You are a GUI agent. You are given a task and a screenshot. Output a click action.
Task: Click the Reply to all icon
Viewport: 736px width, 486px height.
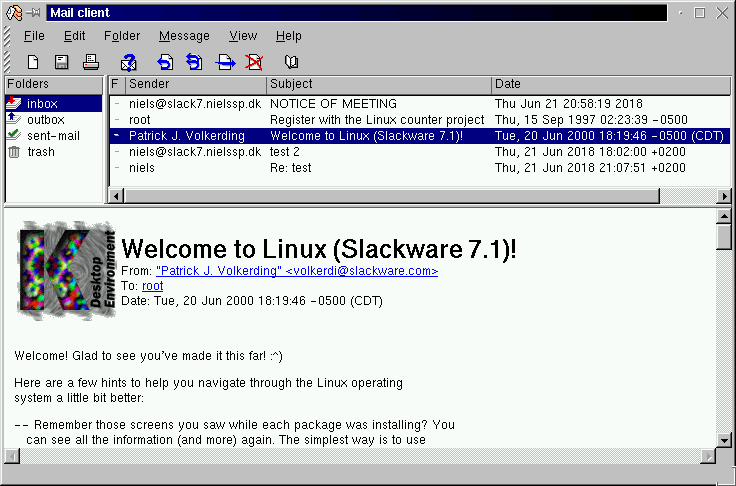coord(194,62)
